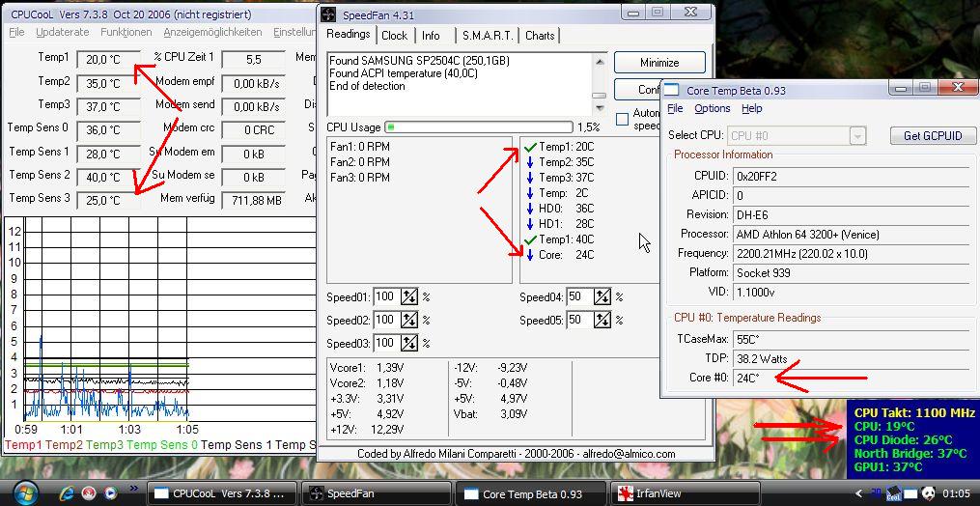Viewport: 980px width, 506px height.
Task: Adjust Speed02 spinner arrows
Action: click(408, 321)
